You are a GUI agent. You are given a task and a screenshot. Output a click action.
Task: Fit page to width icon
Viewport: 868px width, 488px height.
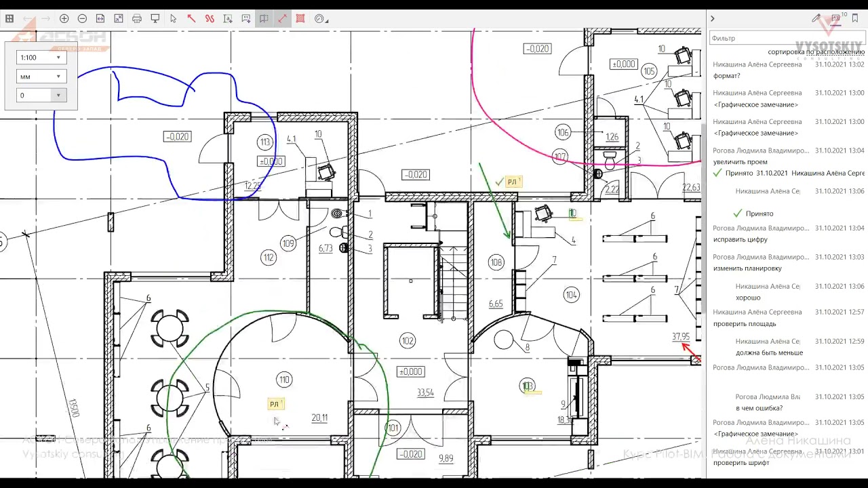(x=100, y=19)
